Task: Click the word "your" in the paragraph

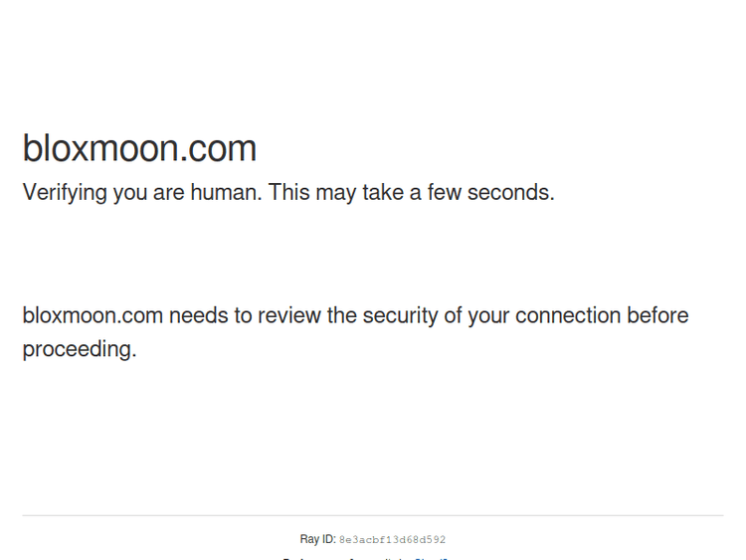Action: coord(488,316)
